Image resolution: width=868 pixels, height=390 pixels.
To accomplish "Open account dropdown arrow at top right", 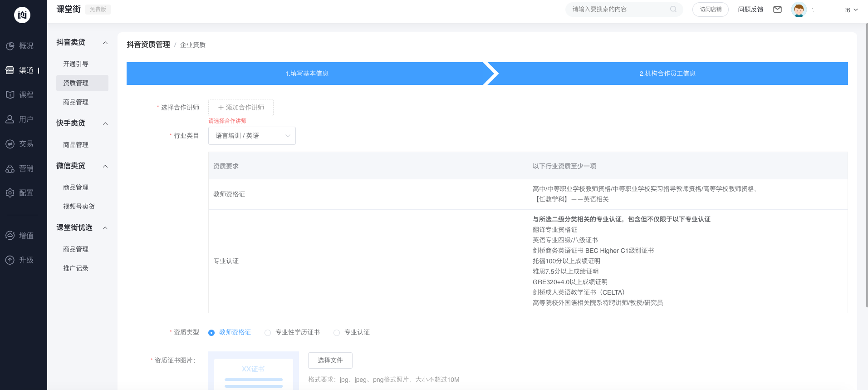I will pos(856,10).
